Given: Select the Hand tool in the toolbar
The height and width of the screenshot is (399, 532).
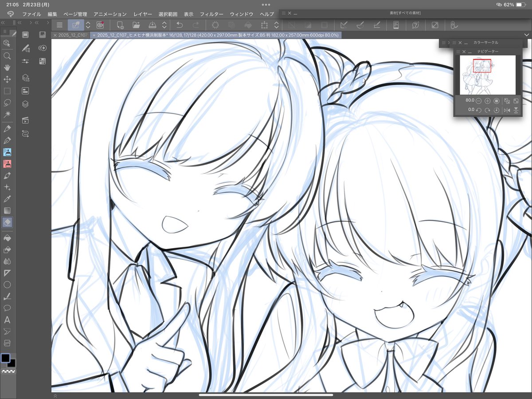Looking at the screenshot, I should click(x=7, y=67).
